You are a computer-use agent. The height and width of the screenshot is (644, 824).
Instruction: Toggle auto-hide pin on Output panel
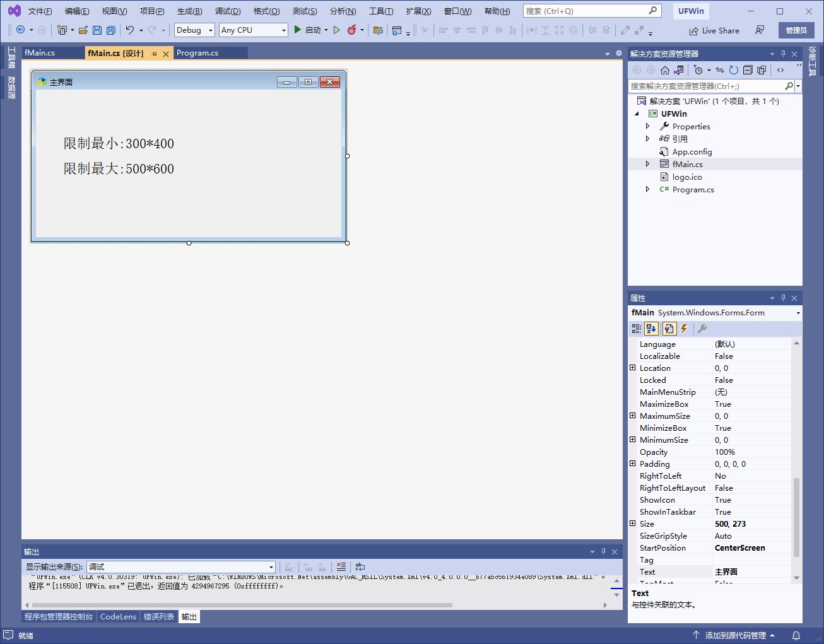click(603, 552)
